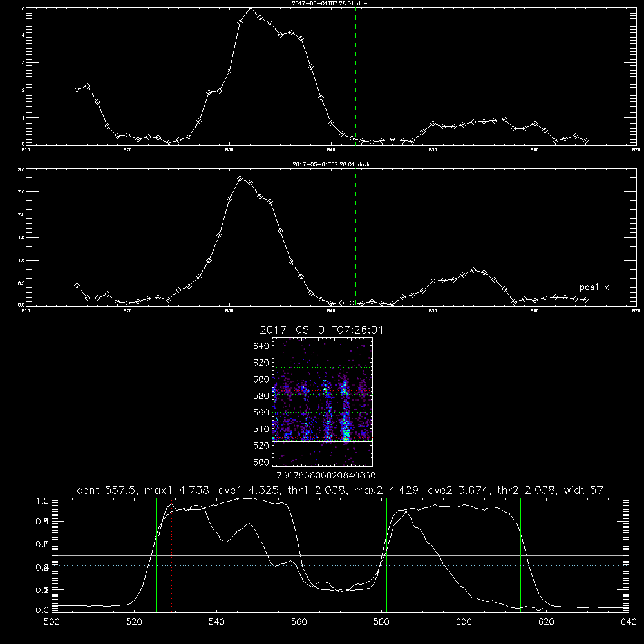This screenshot has height=644, width=644.
Task: Click spectral image y-axis label '640'
Action: point(261,346)
